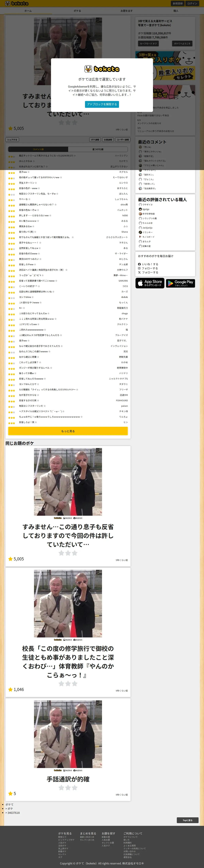204x868 pixels.
Task: Click the avatar of craftsman ぐりンキー
Action: 140,232
